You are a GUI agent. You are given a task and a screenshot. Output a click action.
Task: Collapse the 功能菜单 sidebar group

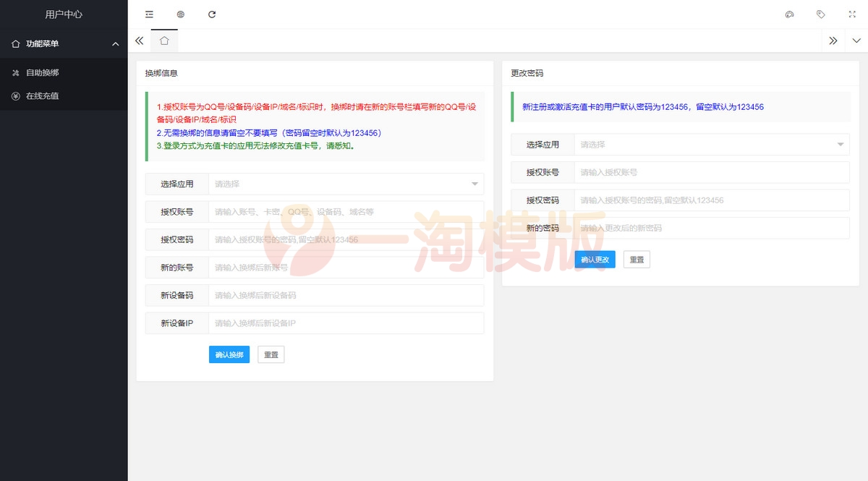click(64, 44)
